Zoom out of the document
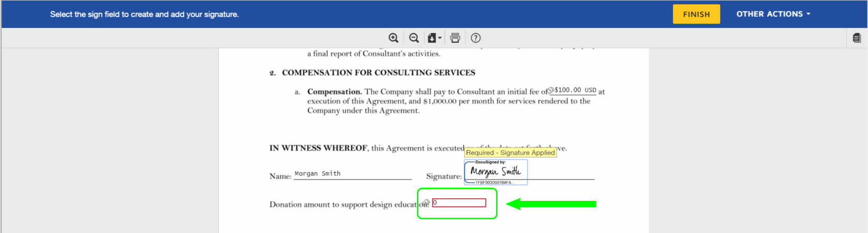 point(414,38)
